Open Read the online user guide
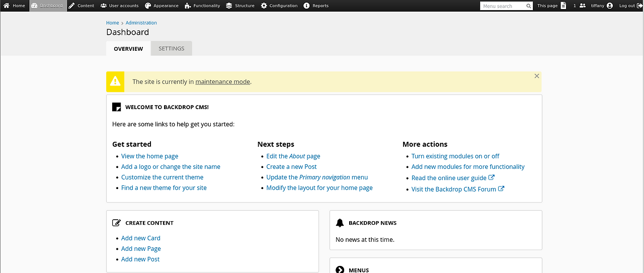Image resolution: width=644 pixels, height=273 pixels. tap(449, 178)
